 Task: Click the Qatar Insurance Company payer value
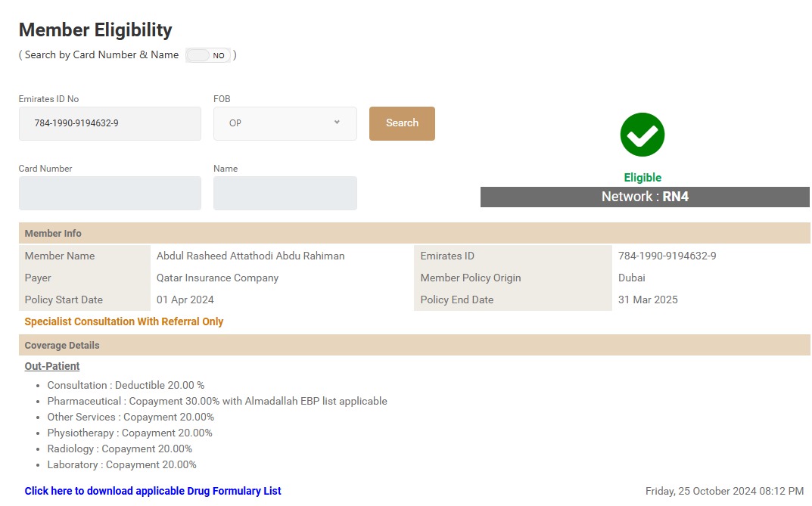[217, 278]
